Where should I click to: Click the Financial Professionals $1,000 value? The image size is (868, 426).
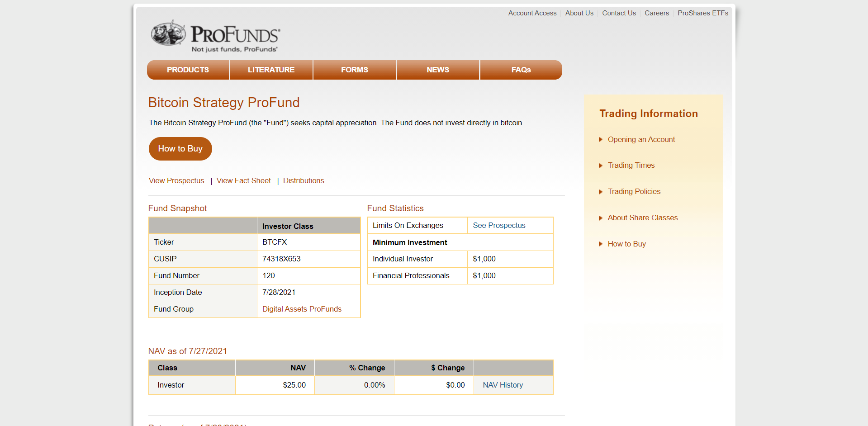click(x=484, y=276)
